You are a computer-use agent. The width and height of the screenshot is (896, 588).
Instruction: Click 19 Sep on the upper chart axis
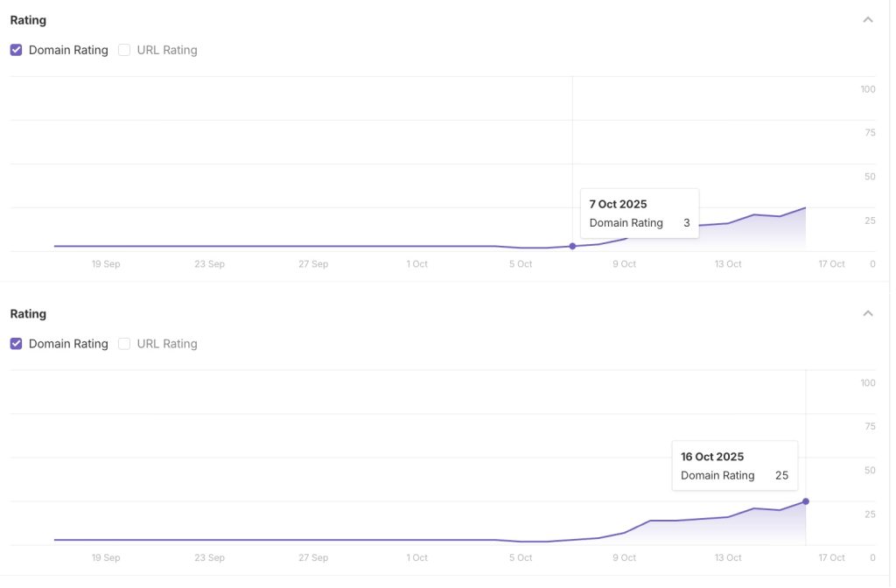(x=106, y=264)
